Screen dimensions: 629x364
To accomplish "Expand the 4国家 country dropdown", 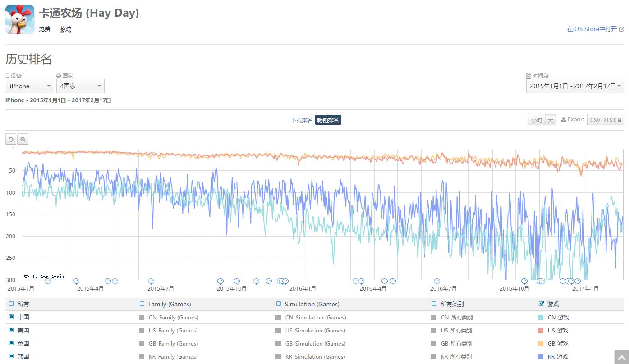I will (80, 86).
